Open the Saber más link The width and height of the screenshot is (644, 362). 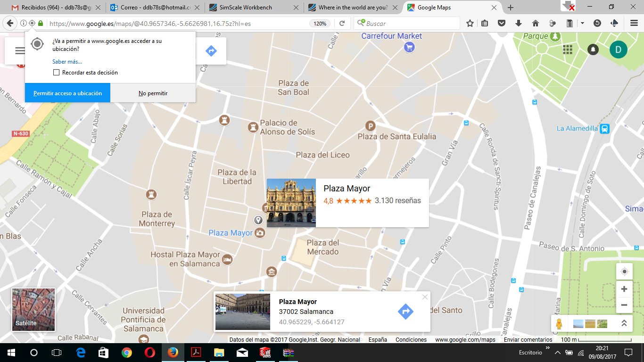click(67, 62)
